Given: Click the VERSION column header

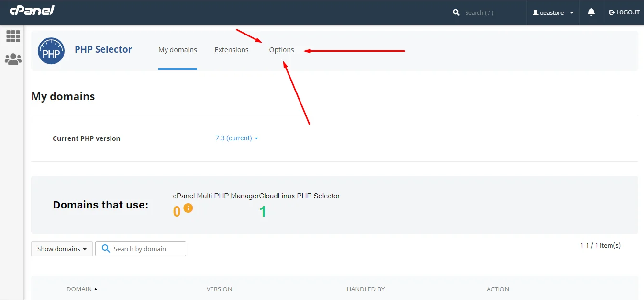Looking at the screenshot, I should [x=219, y=289].
